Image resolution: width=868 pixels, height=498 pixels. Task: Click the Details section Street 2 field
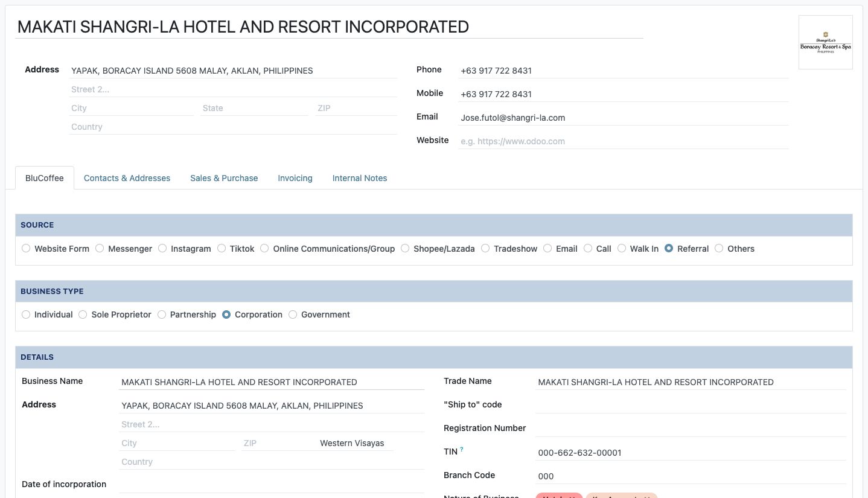pyautogui.click(x=272, y=424)
